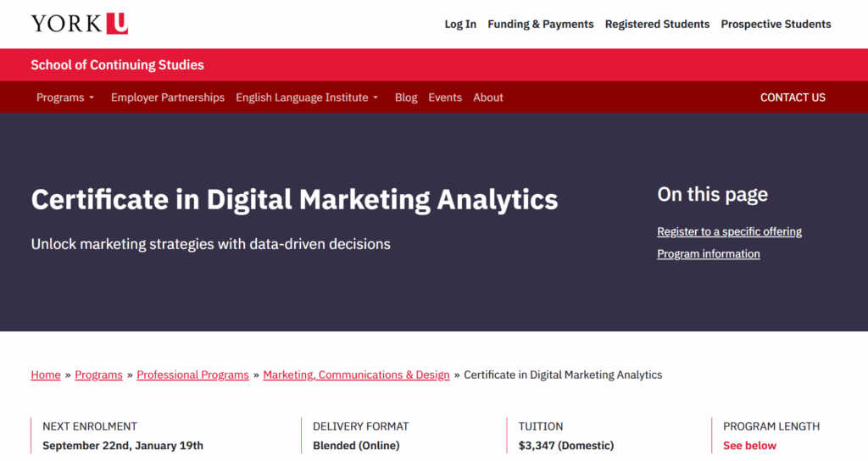Screen dimensions: 868x461
Task: Select current breadcrumb Certificate in Digital Marketing Analytics
Action: 563,375
